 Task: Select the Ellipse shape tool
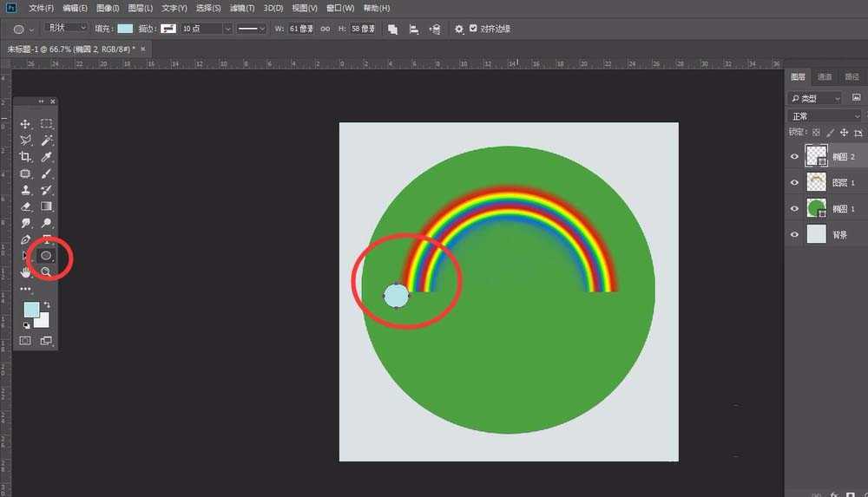point(47,256)
